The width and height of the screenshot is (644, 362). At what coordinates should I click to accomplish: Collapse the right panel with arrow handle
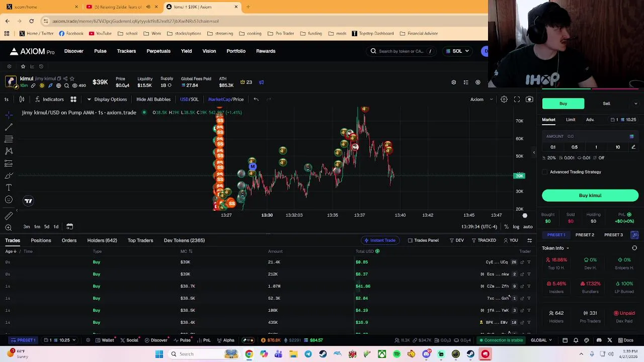click(x=534, y=152)
